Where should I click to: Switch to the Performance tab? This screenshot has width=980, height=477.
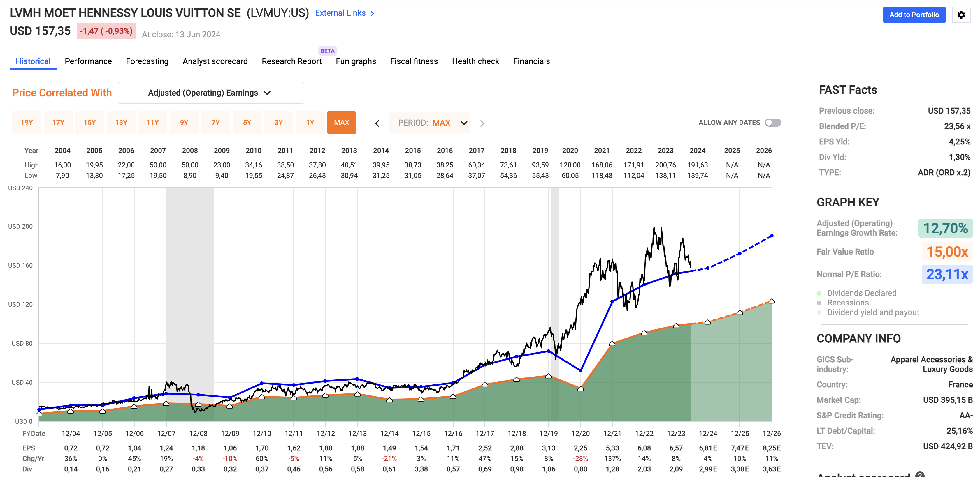88,61
